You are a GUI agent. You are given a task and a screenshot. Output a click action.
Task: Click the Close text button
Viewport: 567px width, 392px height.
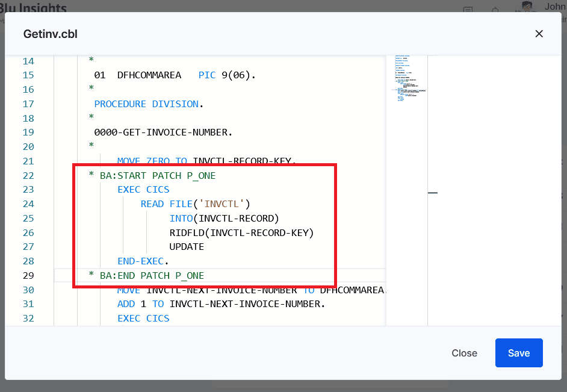[464, 353]
